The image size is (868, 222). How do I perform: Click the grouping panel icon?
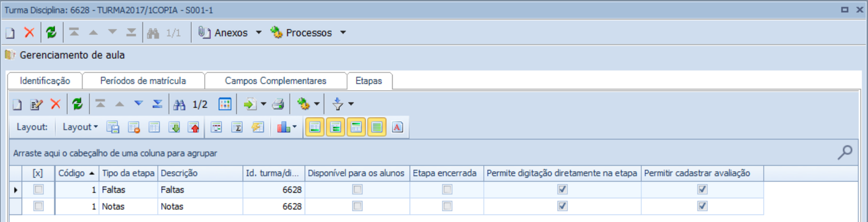[x=216, y=127]
